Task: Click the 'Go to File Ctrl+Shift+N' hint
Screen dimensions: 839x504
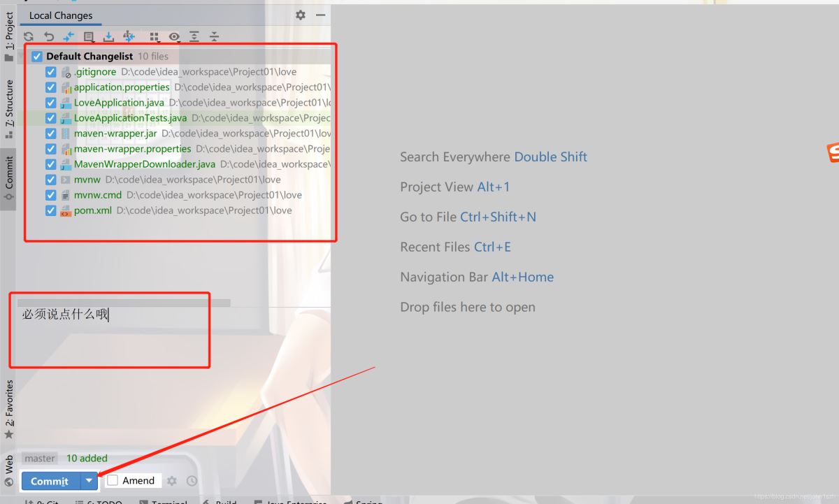Action: click(x=468, y=217)
